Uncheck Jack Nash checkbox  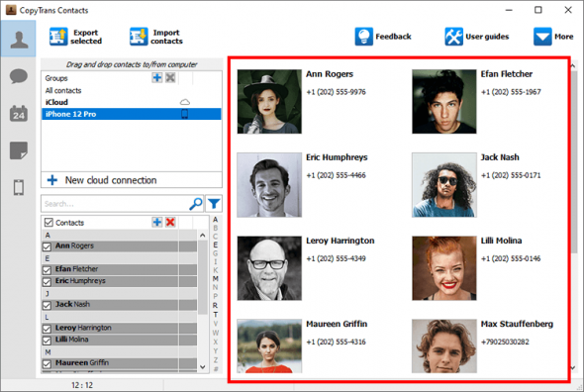pos(47,305)
